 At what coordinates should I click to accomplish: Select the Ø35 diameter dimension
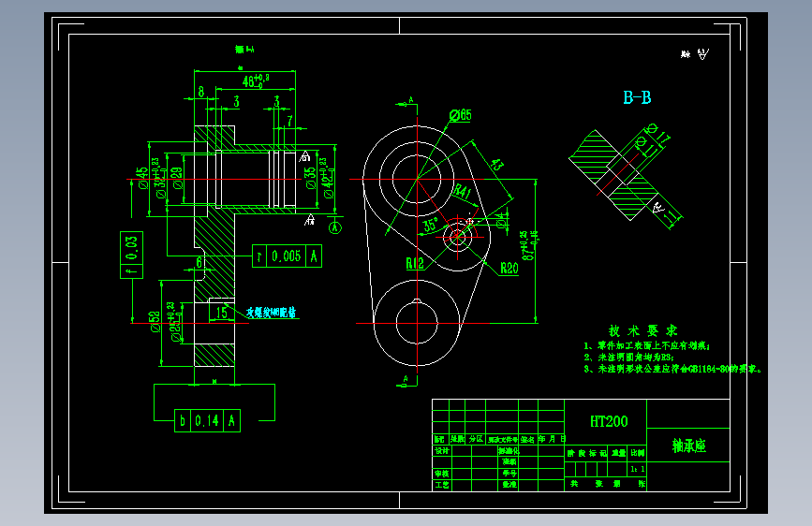(310, 178)
